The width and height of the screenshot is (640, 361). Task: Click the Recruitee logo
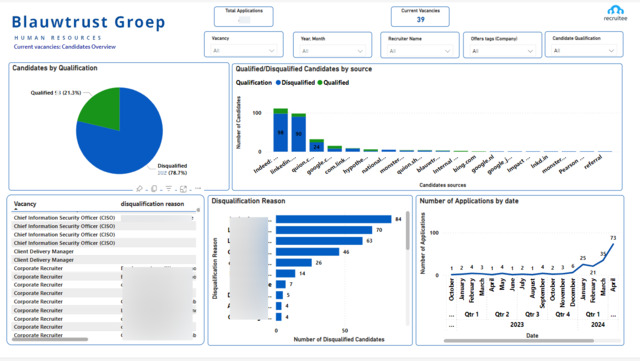coord(615,13)
